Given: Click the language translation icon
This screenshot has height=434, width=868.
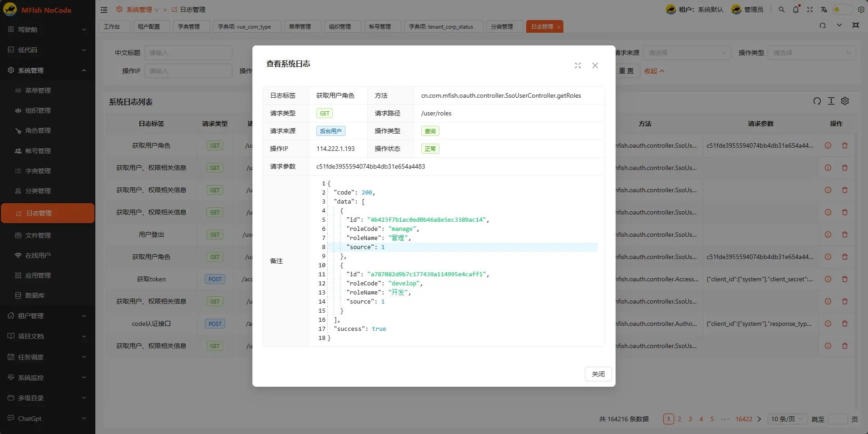Looking at the screenshot, I should point(824,10).
